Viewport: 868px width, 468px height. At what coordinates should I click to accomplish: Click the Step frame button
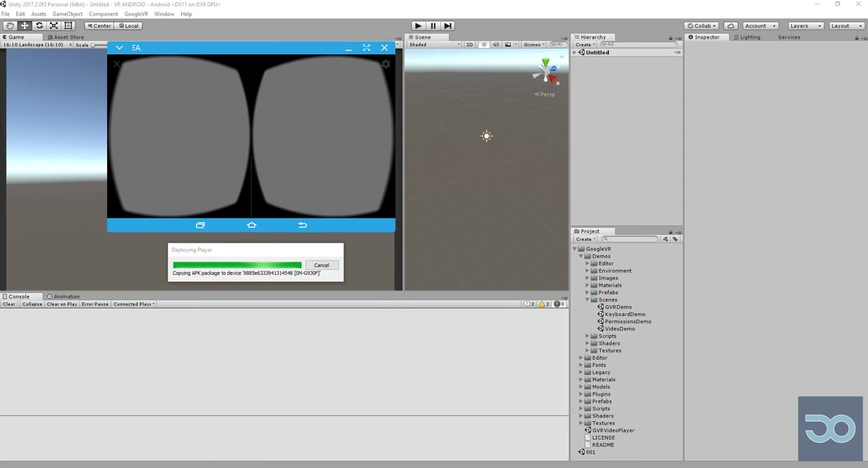click(448, 26)
